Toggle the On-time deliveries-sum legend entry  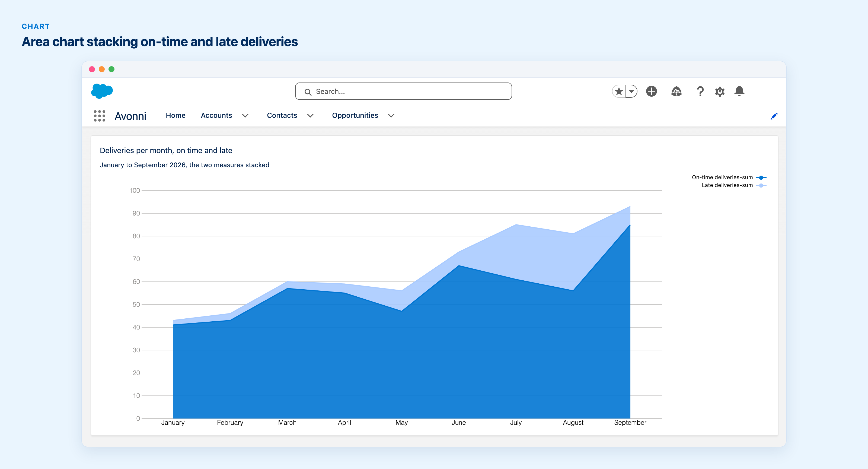(x=729, y=177)
